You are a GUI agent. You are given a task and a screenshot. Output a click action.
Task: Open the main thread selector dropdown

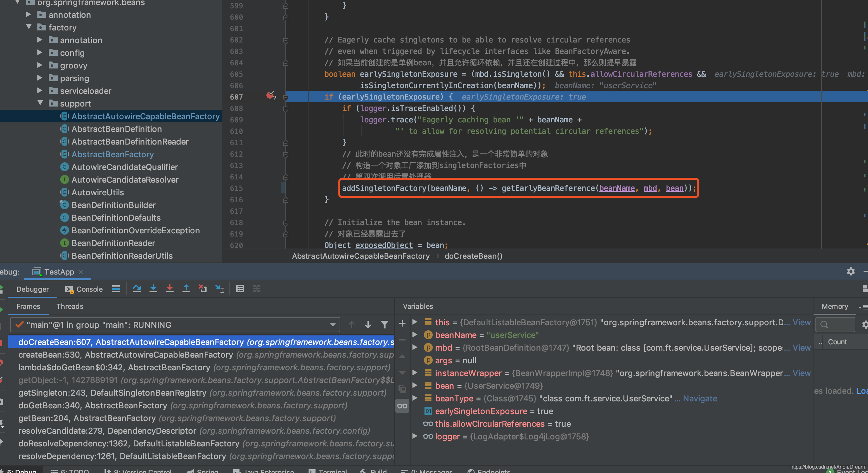175,325
